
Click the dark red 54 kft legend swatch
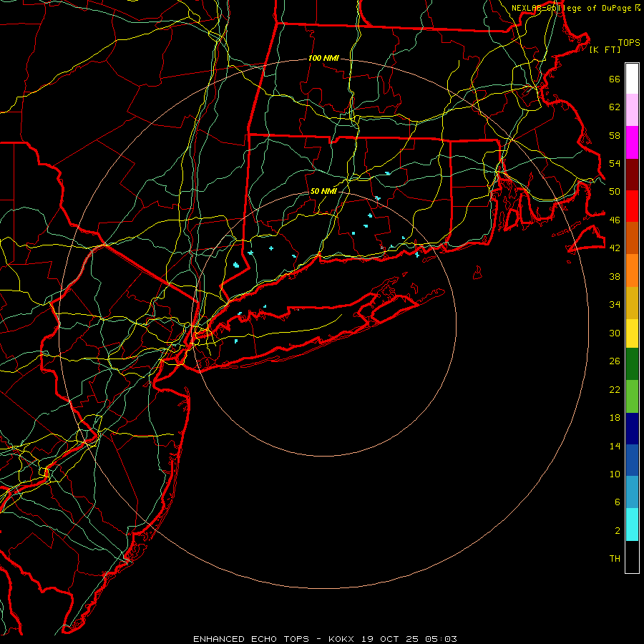point(632,174)
